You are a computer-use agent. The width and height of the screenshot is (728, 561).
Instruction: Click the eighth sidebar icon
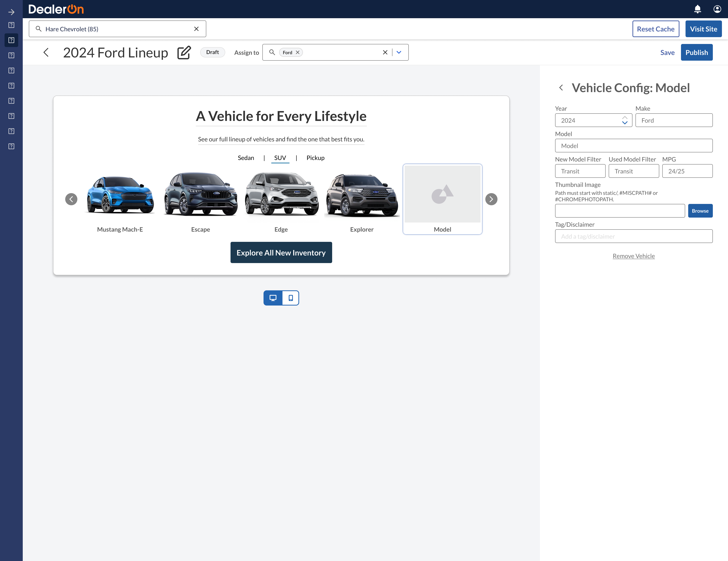11,131
